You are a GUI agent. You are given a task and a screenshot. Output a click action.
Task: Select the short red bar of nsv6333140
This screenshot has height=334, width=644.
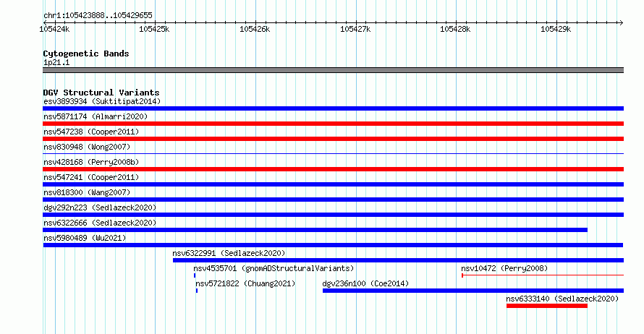pyautogui.click(x=546, y=306)
